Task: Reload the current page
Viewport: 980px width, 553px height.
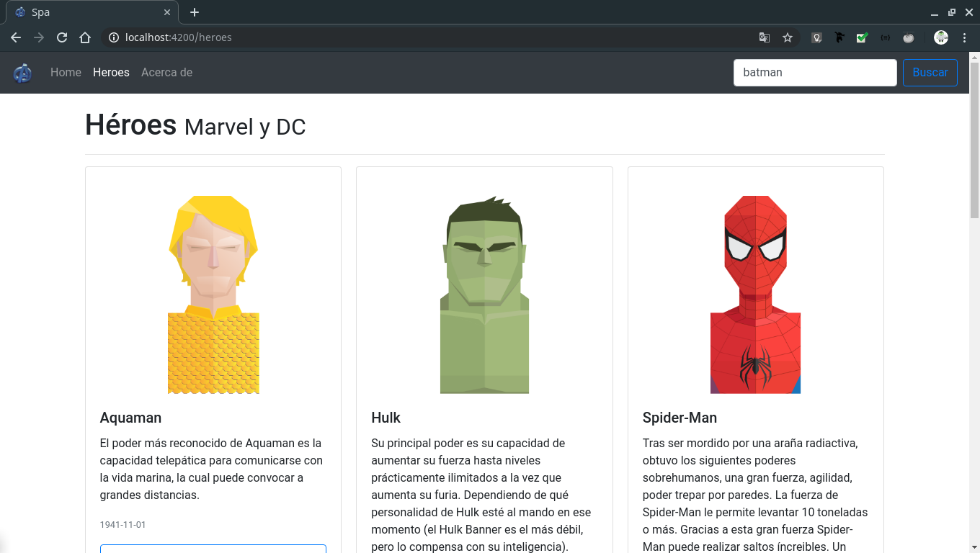Action: point(62,37)
